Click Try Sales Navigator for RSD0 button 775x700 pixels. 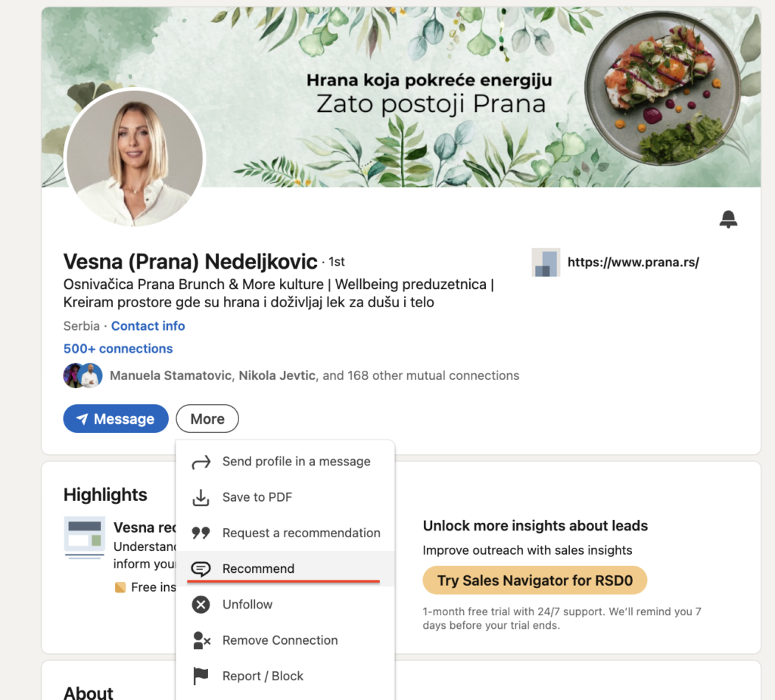534,580
